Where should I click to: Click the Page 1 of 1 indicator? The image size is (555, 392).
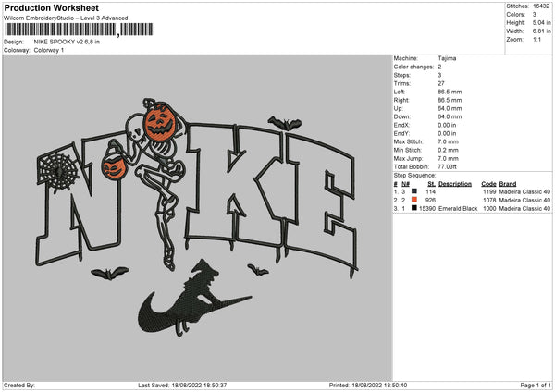(x=536, y=385)
